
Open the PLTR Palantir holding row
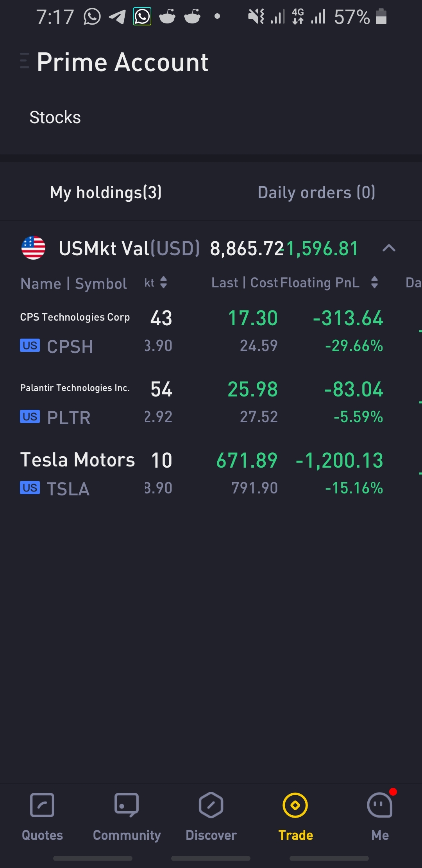point(211,403)
